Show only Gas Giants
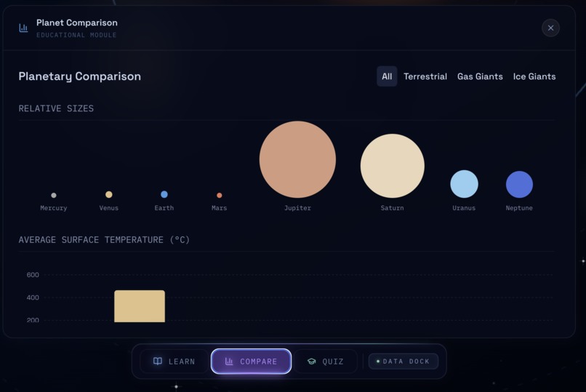 pos(480,76)
